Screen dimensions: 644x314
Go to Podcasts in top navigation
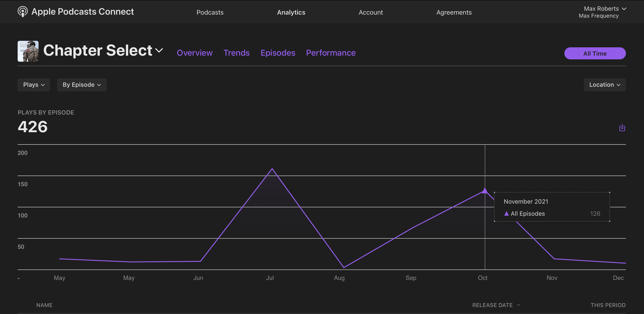210,12
